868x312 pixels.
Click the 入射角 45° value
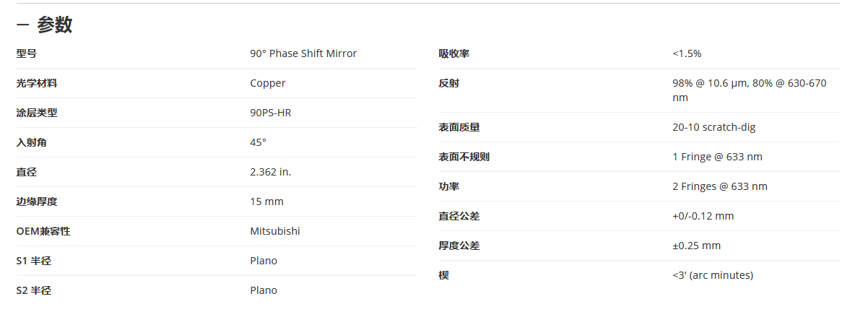click(259, 142)
